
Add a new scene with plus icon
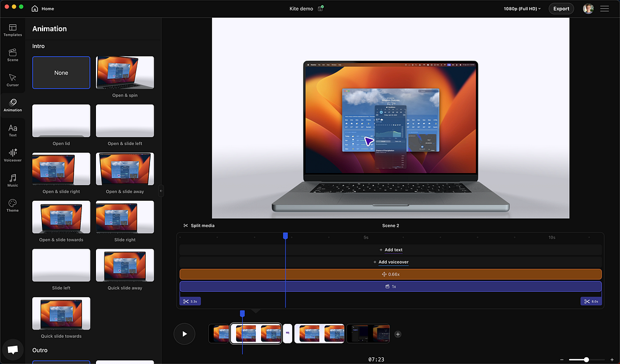[x=398, y=334]
